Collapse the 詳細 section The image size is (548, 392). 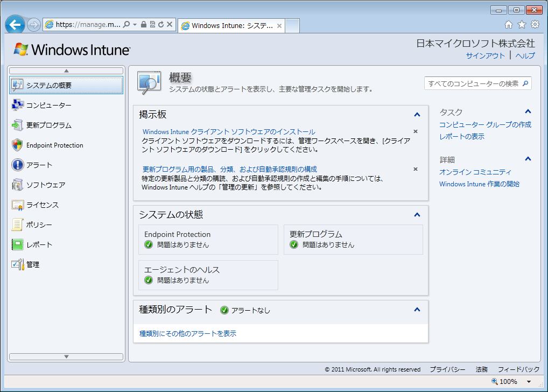click(528, 159)
